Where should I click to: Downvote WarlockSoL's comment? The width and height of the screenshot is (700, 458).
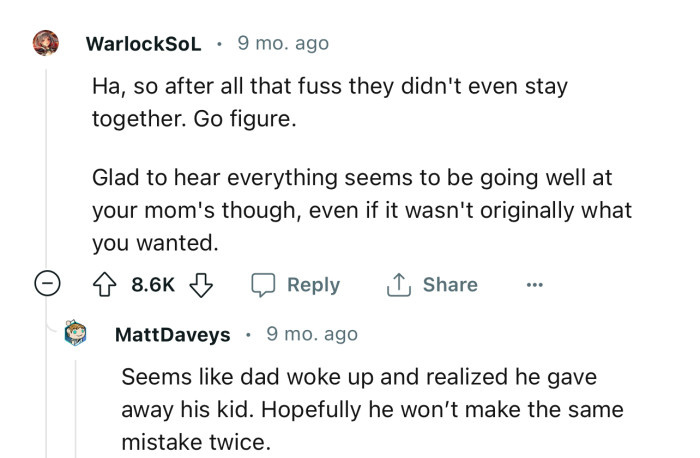201,285
